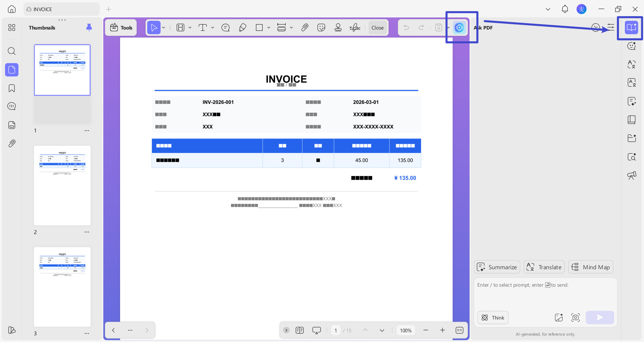
Task: Undo the last action
Action: click(406, 27)
